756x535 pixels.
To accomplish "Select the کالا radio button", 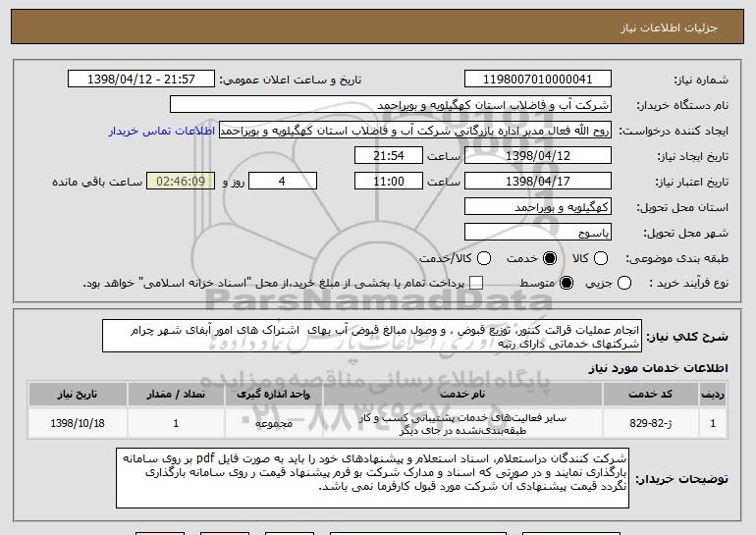I will pyautogui.click(x=600, y=258).
